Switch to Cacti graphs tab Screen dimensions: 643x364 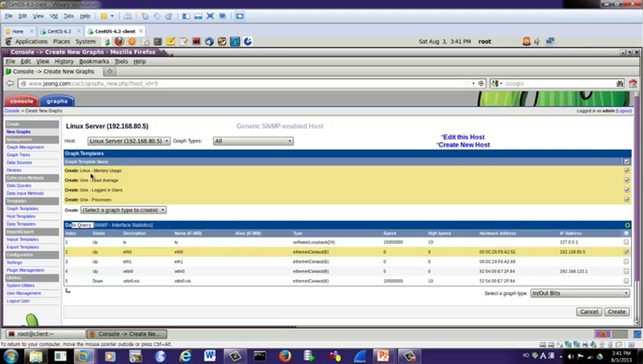(57, 101)
